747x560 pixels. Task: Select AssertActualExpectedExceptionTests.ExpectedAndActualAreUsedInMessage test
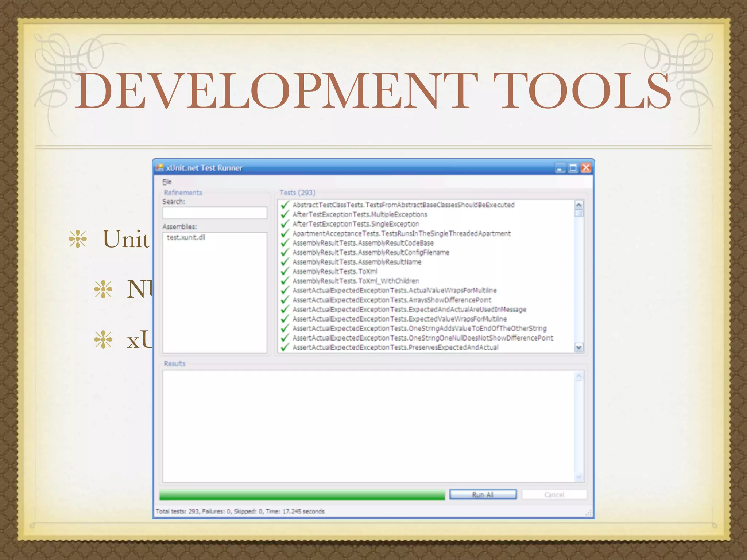[x=409, y=309]
